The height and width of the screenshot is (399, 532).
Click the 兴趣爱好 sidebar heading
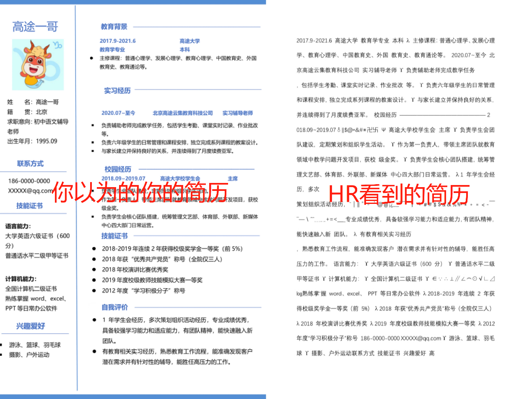pyautogui.click(x=31, y=326)
